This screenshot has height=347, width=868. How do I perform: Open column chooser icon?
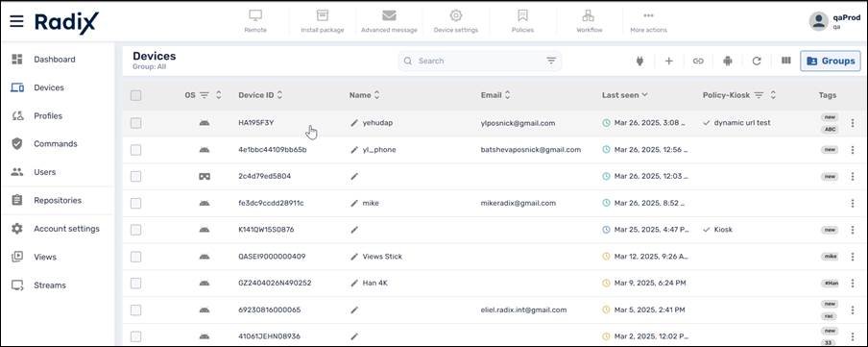(786, 61)
